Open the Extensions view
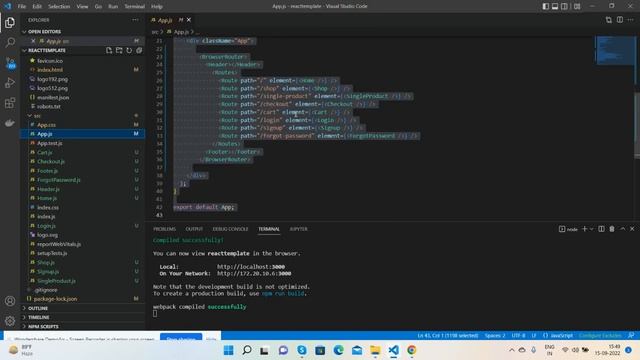640x360 pixels. coord(10,103)
